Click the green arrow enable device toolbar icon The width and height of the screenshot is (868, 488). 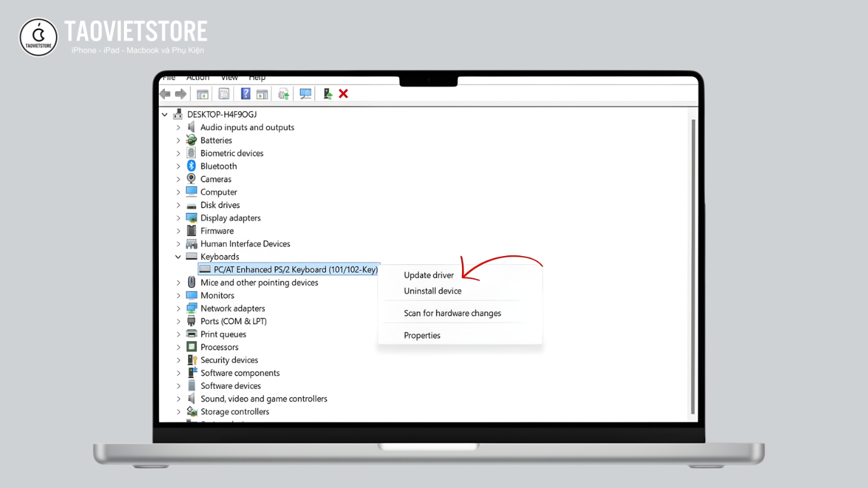pos(328,94)
